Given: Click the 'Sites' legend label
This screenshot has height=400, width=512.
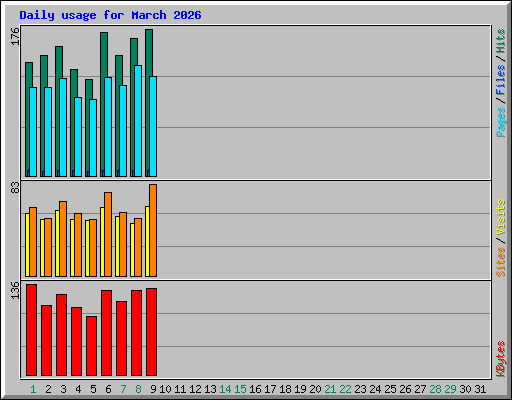Looking at the screenshot, I should [x=500, y=262].
